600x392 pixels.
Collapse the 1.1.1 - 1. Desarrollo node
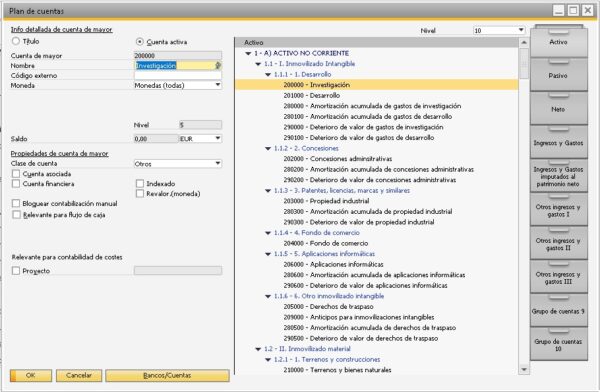pos(268,75)
